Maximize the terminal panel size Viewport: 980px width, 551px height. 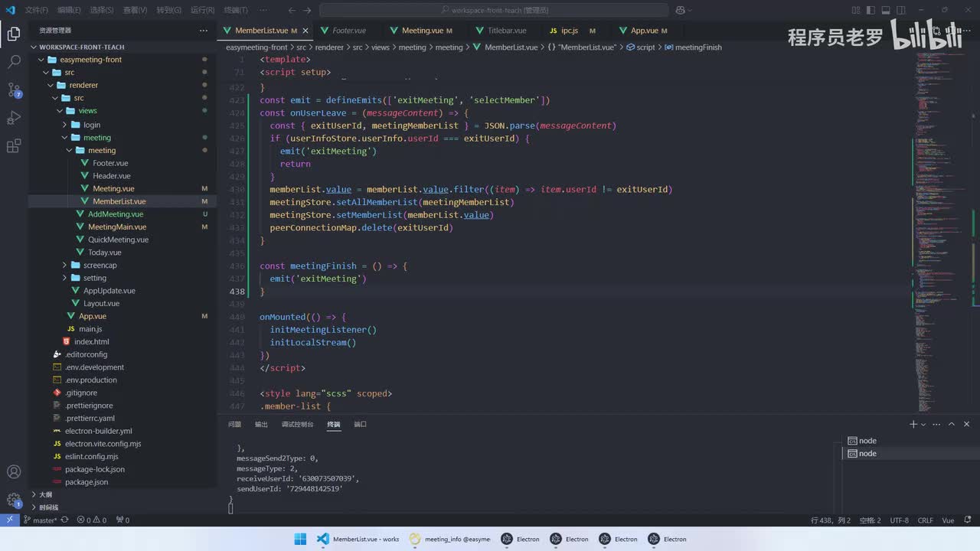(952, 424)
